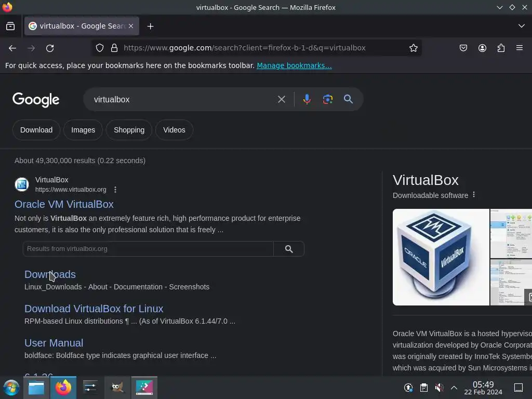The image size is (532, 399).
Task: Focus the Results from virtualbox.org field
Action: 148,249
